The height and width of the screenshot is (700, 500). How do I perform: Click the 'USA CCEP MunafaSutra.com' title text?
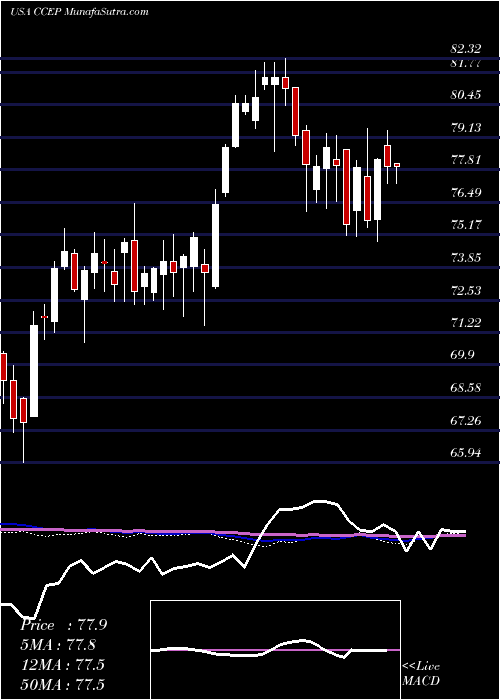(79, 12)
